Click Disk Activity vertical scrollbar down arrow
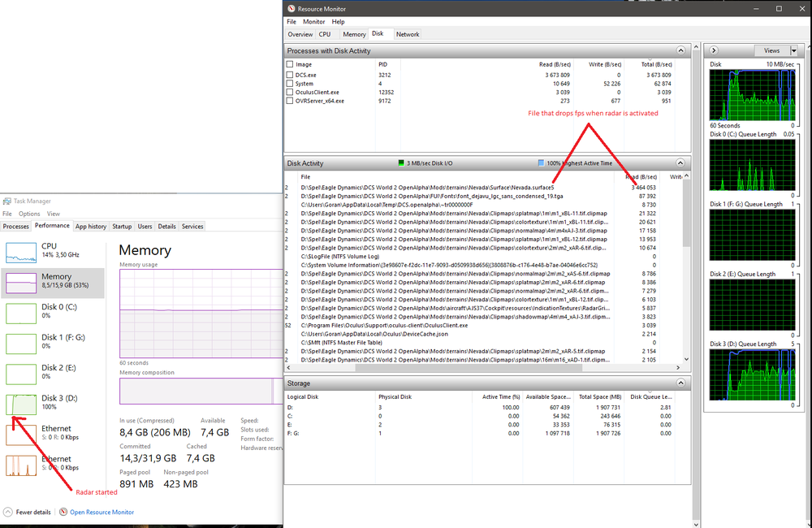Screen dimensions: 812x528 tap(687, 359)
